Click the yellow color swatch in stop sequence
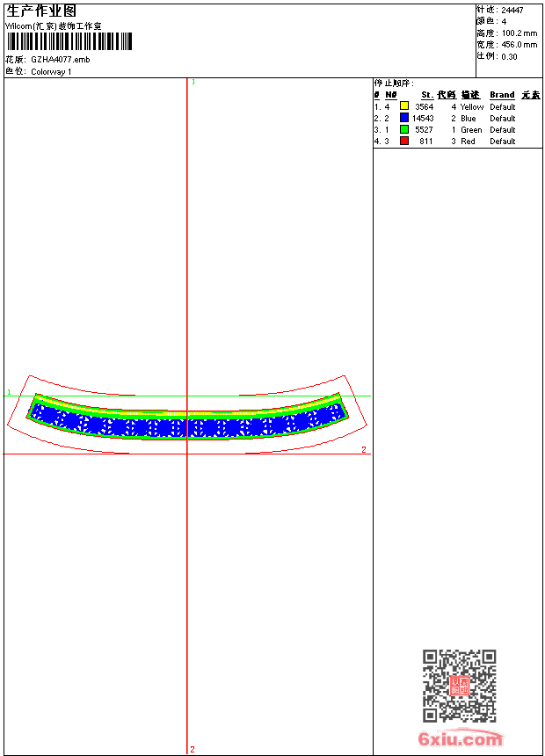Screen dimensions: 545x756 point(404,106)
